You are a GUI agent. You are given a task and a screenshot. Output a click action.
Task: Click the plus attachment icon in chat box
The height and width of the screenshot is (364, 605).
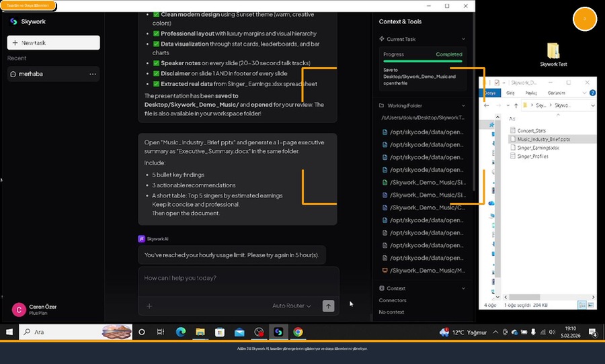tap(149, 306)
